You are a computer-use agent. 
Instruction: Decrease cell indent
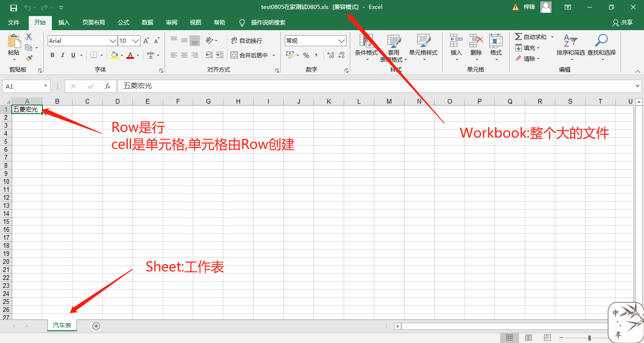tap(209, 55)
